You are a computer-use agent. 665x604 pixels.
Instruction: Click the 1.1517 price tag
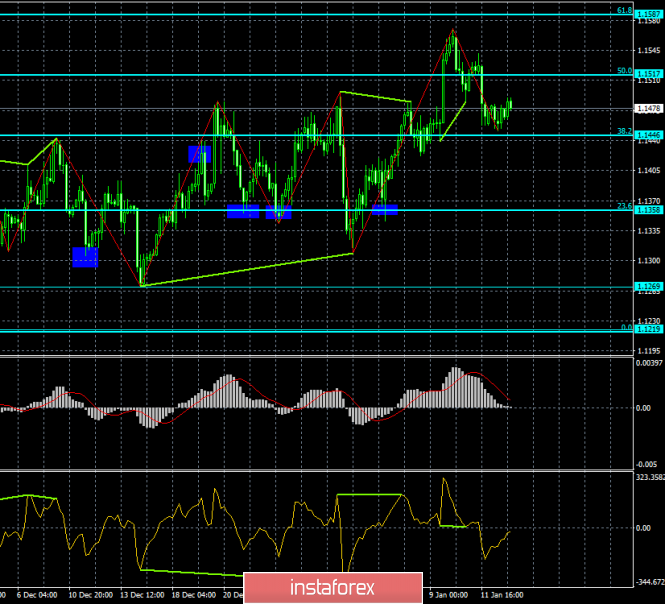pyautogui.click(x=649, y=75)
